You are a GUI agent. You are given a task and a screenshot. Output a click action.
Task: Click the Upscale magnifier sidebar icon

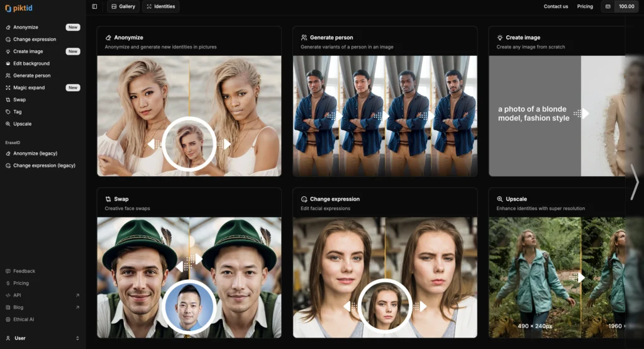point(8,124)
